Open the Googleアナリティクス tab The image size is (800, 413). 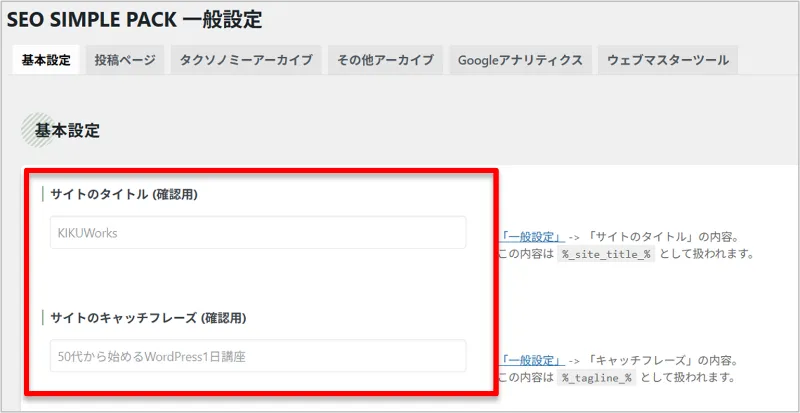coord(520,60)
